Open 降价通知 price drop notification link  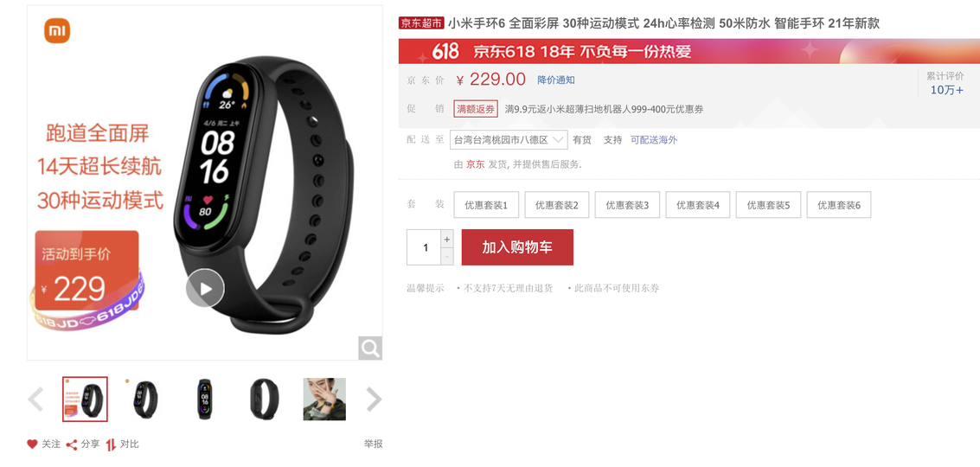tap(556, 80)
